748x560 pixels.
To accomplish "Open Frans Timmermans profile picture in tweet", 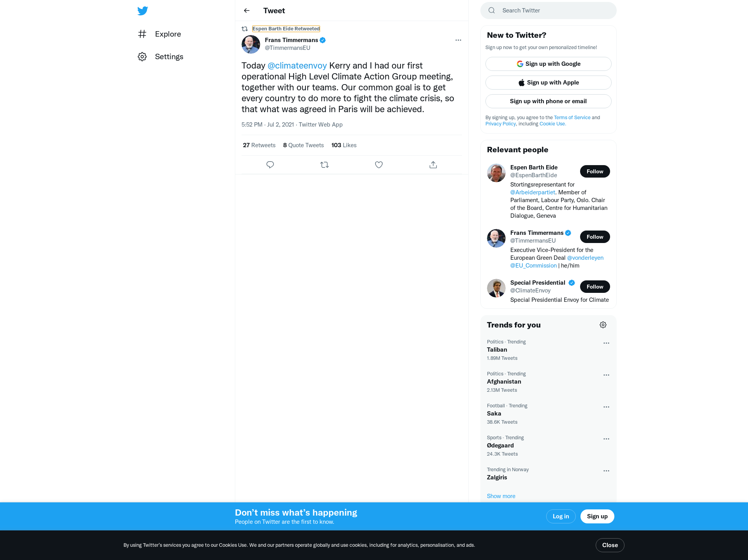I will click(x=251, y=44).
